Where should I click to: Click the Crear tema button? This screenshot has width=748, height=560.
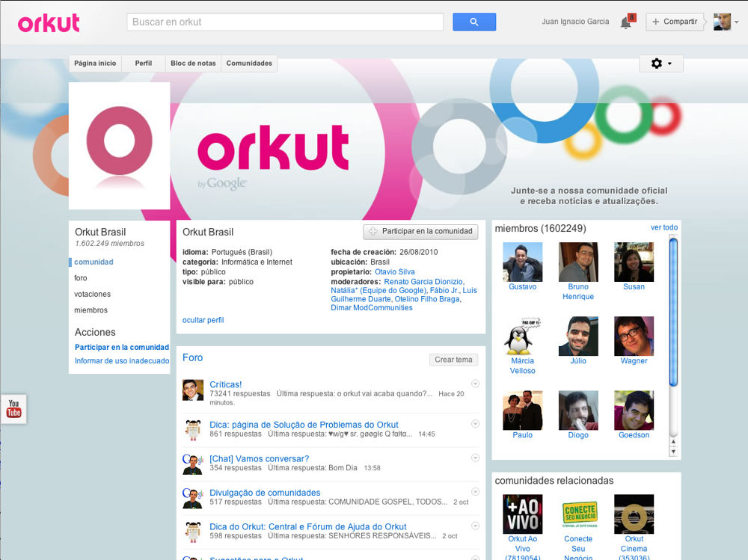point(453,360)
